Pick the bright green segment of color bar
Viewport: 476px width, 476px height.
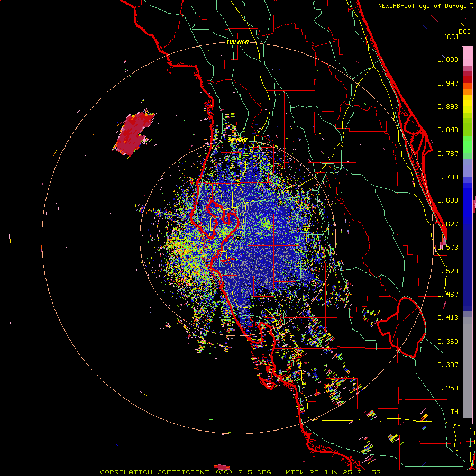coord(467,145)
